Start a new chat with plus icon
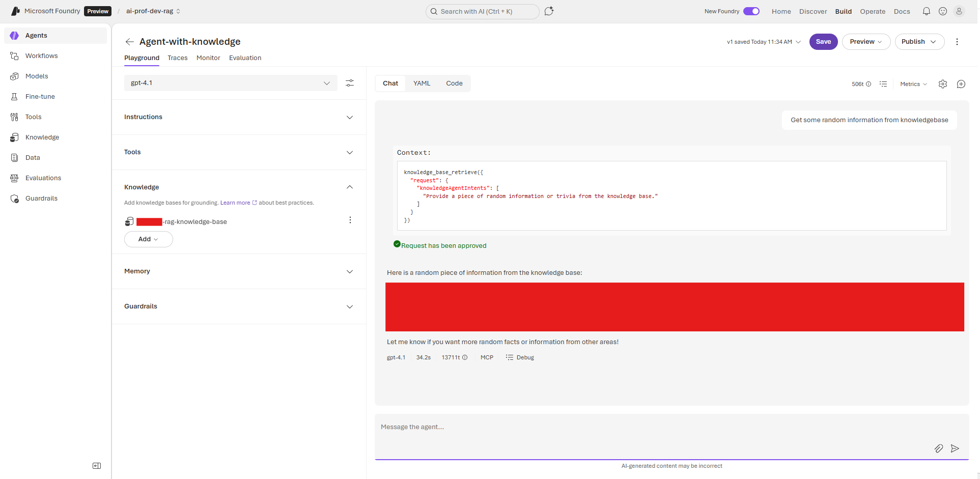Screen dimensions: 980x479 [x=961, y=84]
